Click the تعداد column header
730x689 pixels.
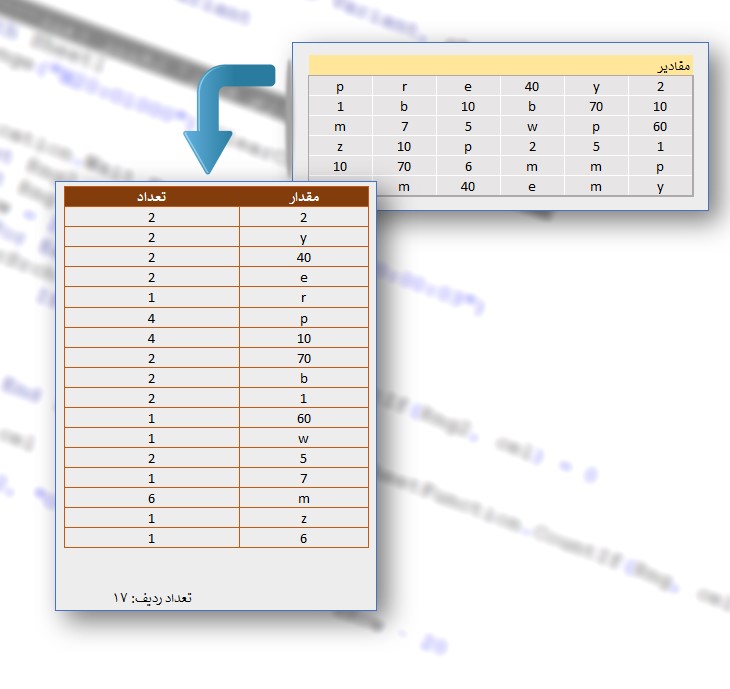click(x=152, y=197)
